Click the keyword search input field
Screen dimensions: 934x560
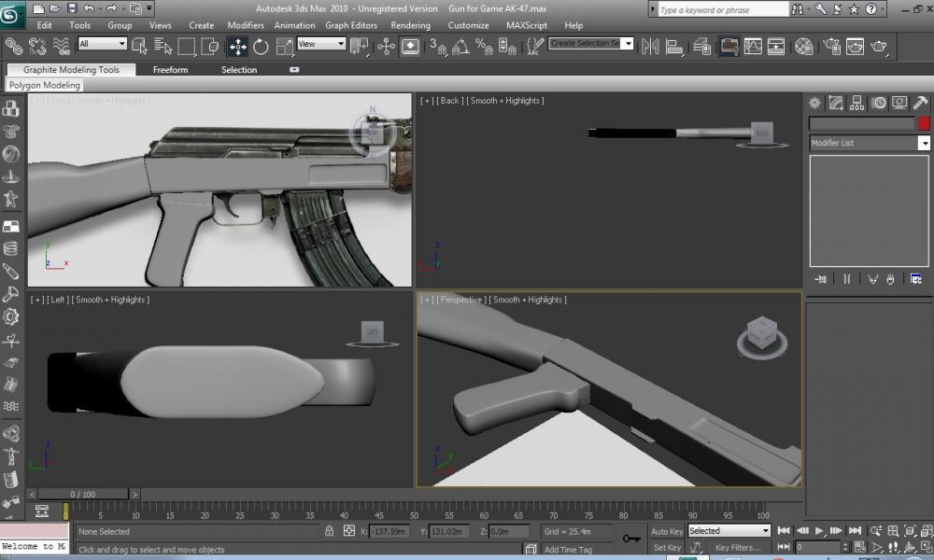click(x=722, y=10)
